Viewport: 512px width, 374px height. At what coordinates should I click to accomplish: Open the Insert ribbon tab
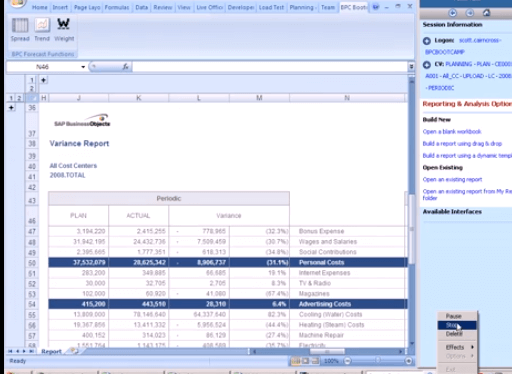click(60, 7)
